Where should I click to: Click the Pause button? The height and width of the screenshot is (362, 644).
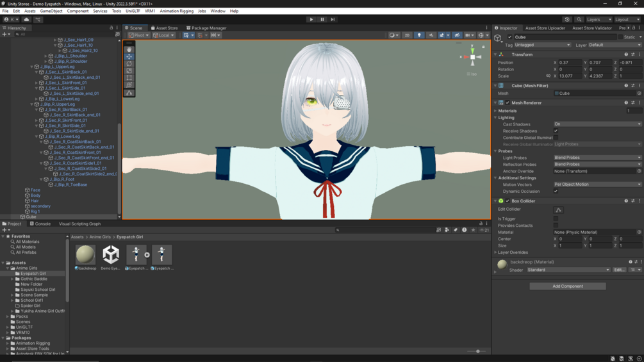pyautogui.click(x=322, y=19)
